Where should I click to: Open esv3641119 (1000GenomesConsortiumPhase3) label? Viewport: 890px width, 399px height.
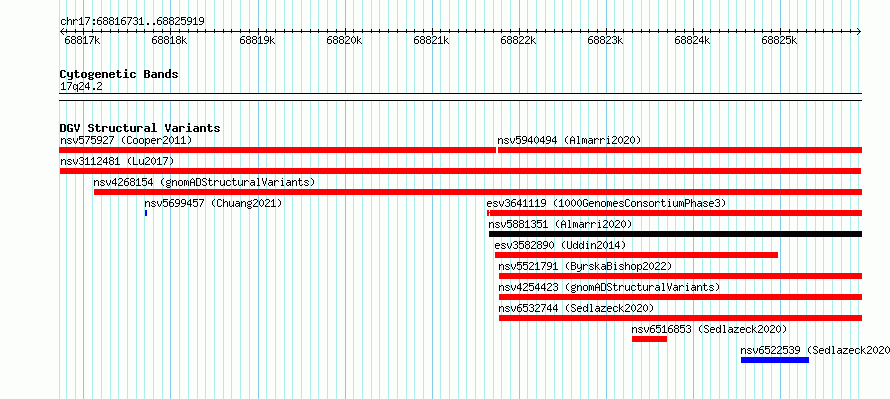click(606, 203)
